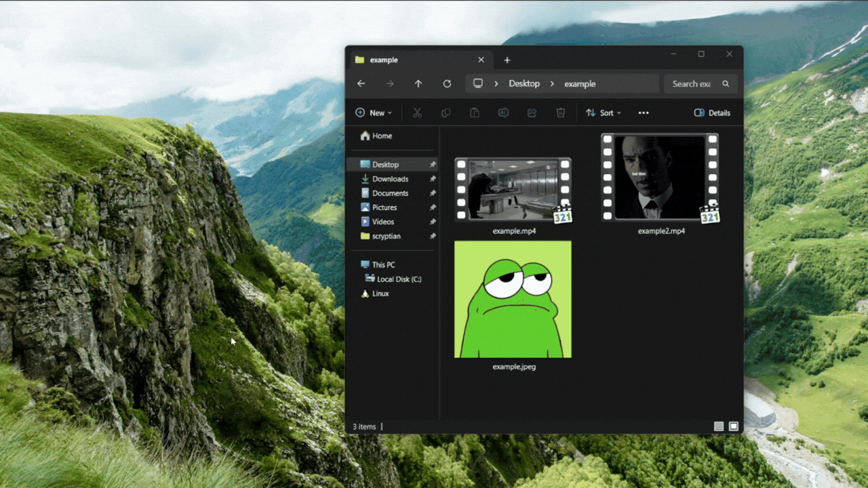Viewport: 868px width, 488px height.
Task: Click the Paste clipboard icon
Action: [x=475, y=113]
